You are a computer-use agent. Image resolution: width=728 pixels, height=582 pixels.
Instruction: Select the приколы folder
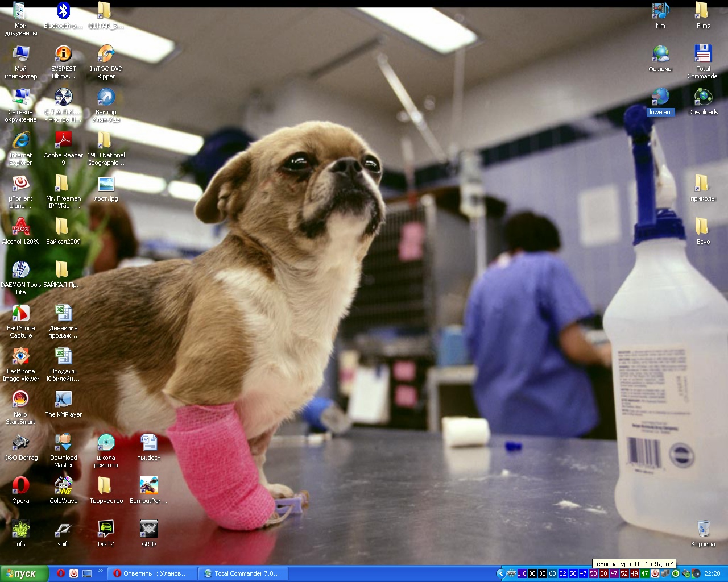tap(703, 188)
